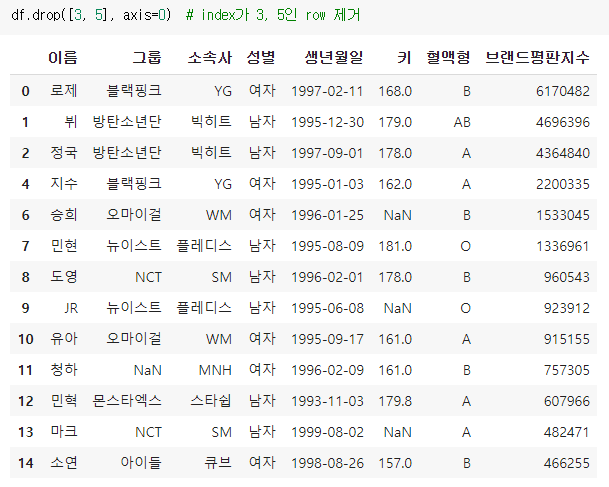The width and height of the screenshot is (609, 487).
Task: Click the group cell 몬스타엑스
Action: point(127,401)
